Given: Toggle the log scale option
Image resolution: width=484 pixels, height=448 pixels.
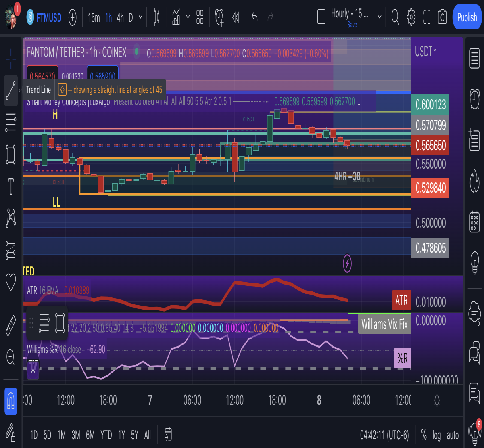Looking at the screenshot, I should (x=437, y=435).
